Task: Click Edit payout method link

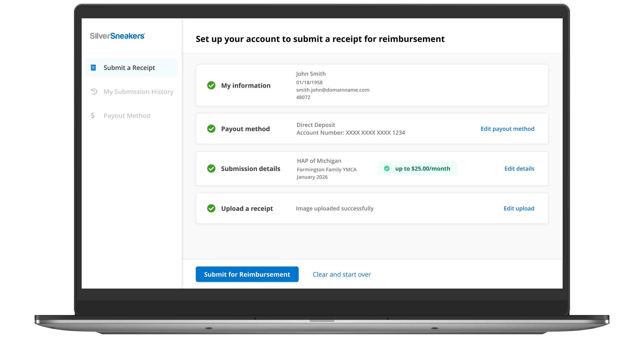Action: (507, 129)
